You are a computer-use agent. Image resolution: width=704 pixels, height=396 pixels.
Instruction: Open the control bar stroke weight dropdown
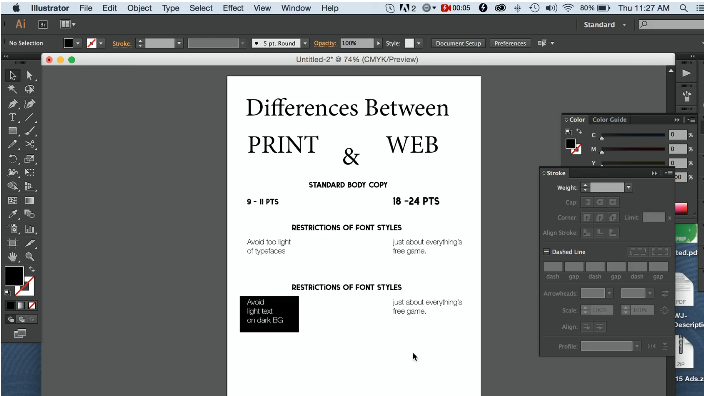179,44
